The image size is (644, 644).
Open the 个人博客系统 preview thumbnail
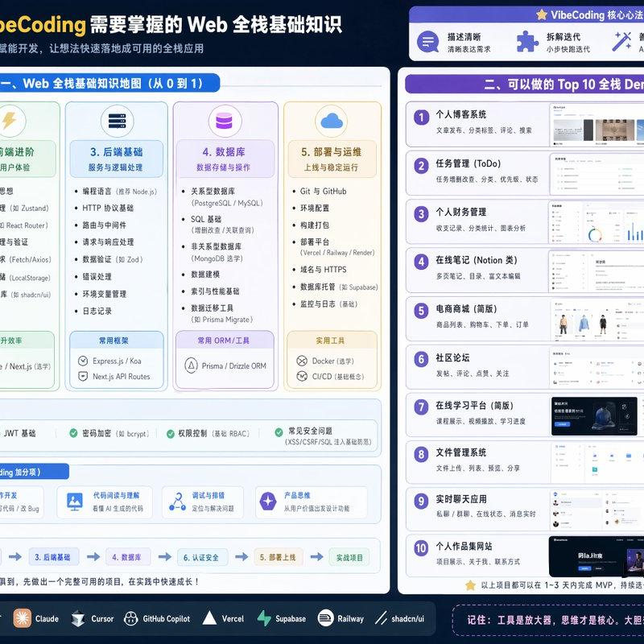pos(597,125)
